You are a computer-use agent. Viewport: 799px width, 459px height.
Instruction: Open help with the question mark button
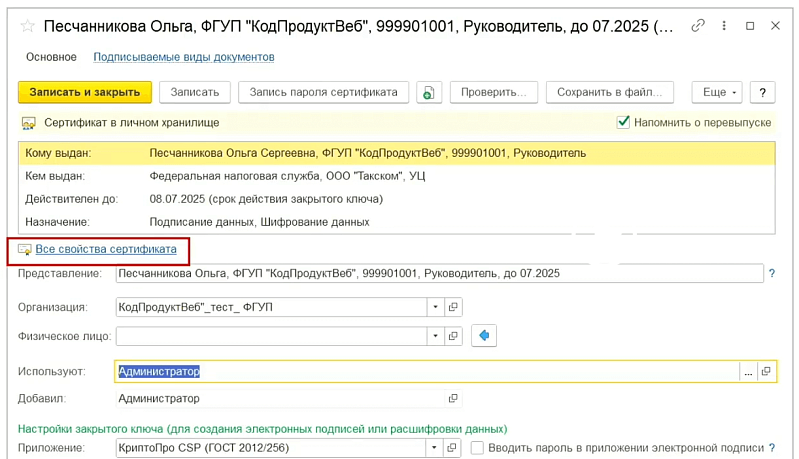coord(762,92)
